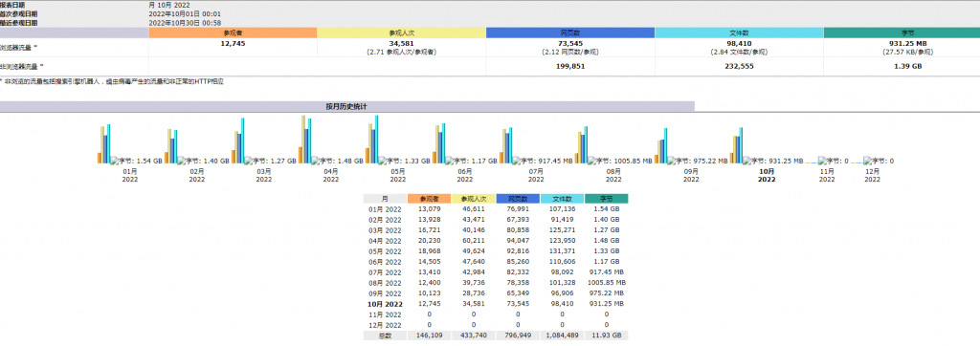Image resolution: width=980 pixels, height=346 pixels.
Task: Click the total pages value 796,949
Action: [x=518, y=336]
